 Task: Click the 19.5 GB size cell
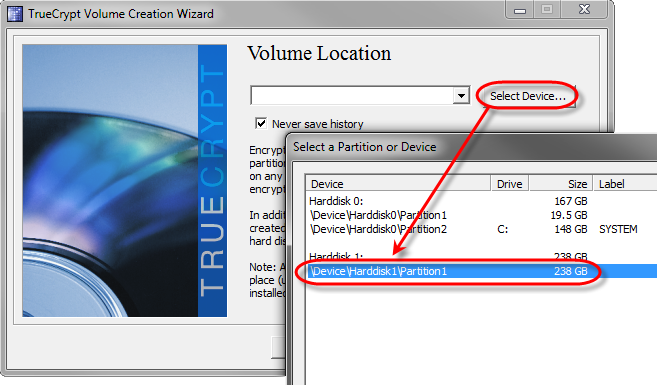click(x=569, y=215)
